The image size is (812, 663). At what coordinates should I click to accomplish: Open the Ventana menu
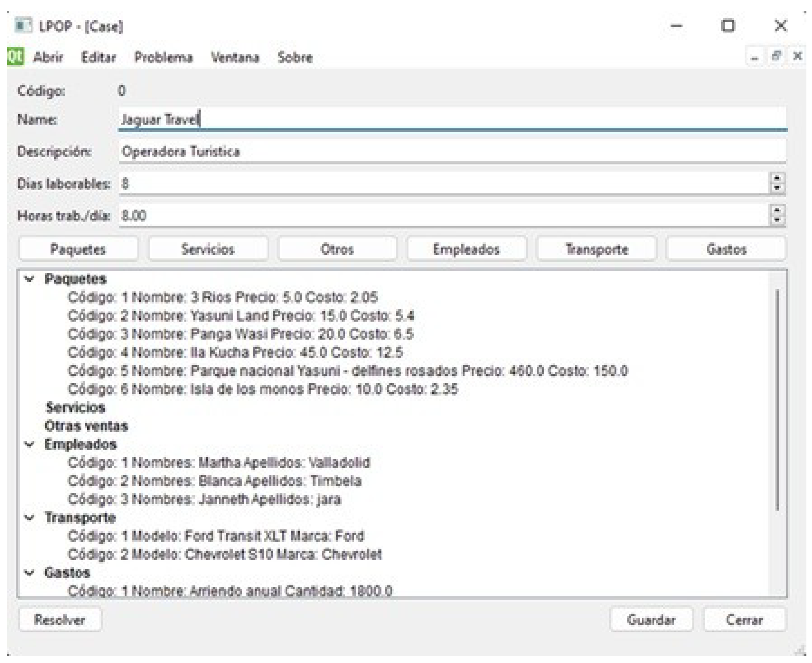pos(235,58)
